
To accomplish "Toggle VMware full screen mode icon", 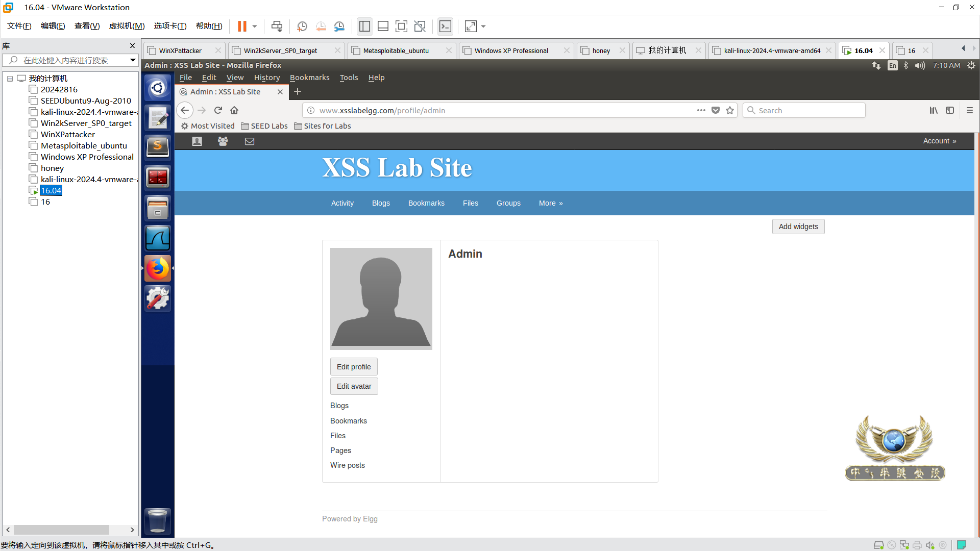I will (401, 27).
